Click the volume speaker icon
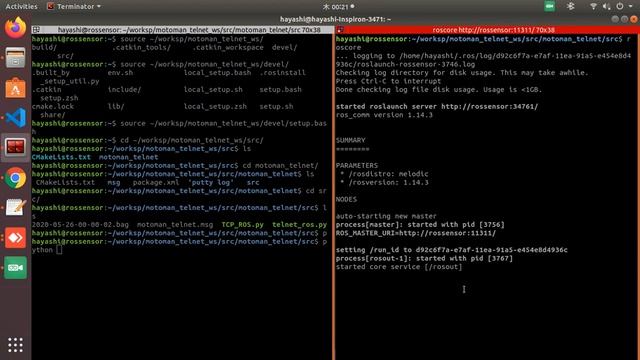Image resolution: width=640 pixels, height=360 pixels. [606, 7]
